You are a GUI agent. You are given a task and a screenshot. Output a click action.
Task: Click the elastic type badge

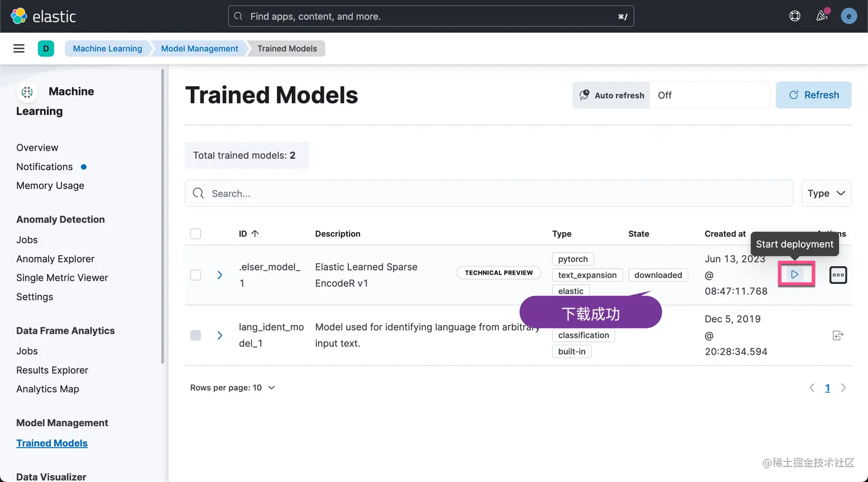pyautogui.click(x=571, y=291)
